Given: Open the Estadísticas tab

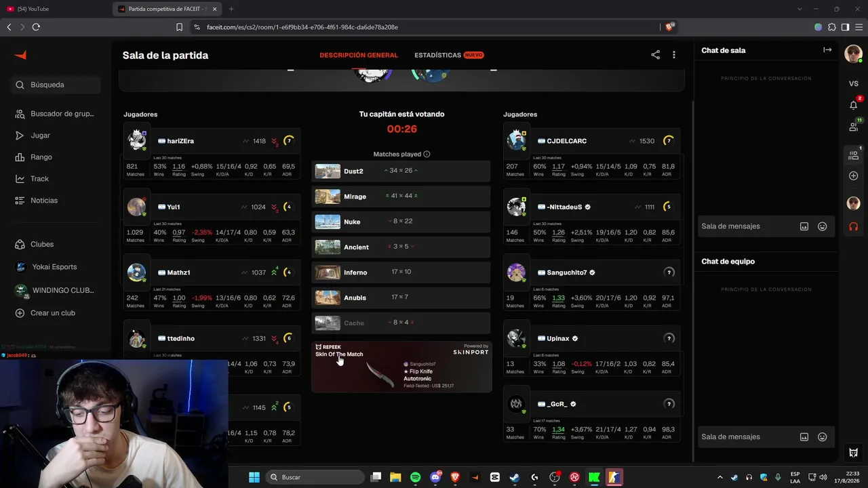Looking at the screenshot, I should click(449, 55).
